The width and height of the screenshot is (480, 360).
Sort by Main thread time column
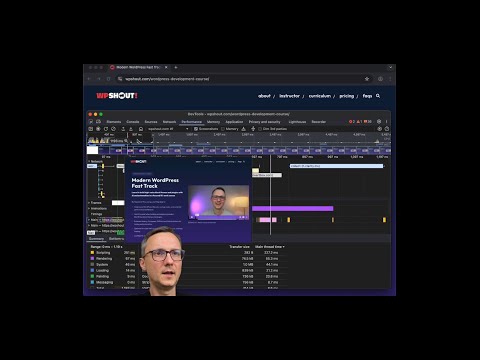pyautogui.click(x=269, y=247)
